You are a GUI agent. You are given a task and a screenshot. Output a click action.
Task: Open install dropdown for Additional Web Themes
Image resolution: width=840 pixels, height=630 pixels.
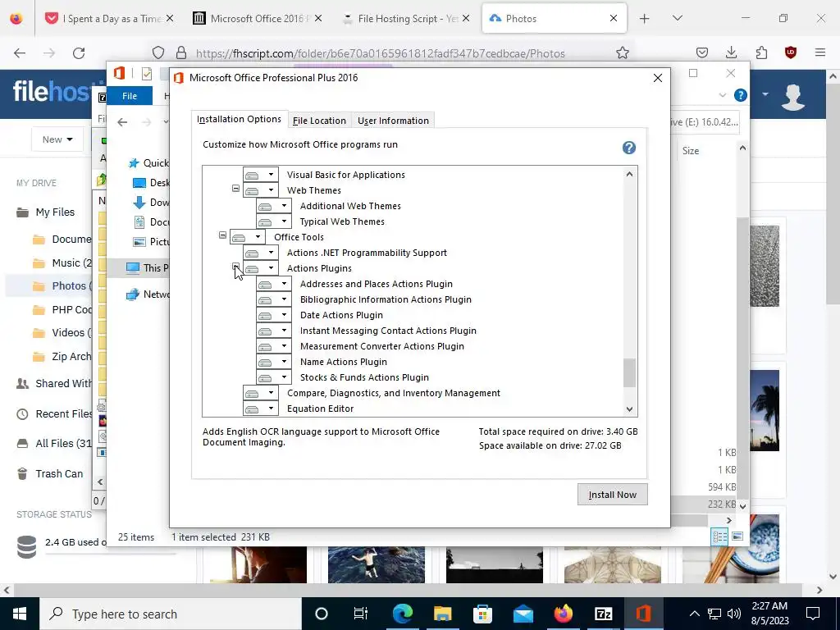tap(274, 206)
